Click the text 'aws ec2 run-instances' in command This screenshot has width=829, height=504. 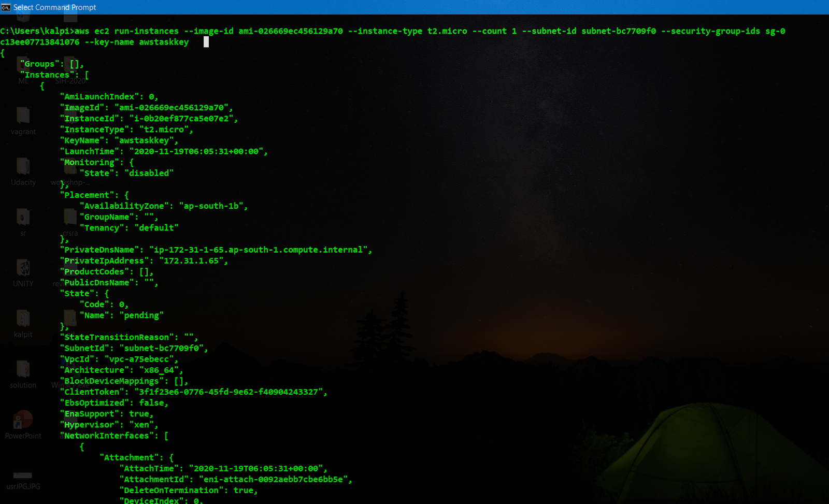coord(127,31)
